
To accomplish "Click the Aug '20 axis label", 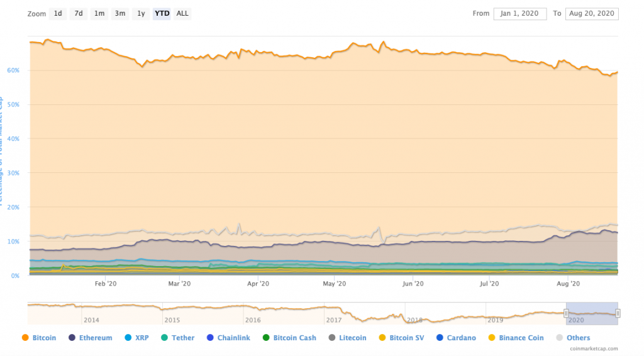I will pos(568,284).
